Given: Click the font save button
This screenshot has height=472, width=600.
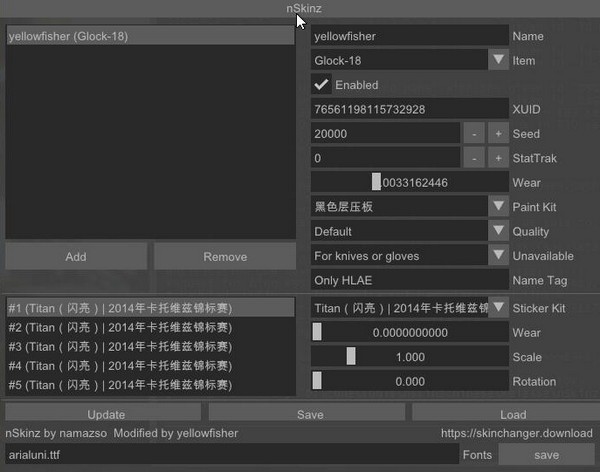Looking at the screenshot, I should click(x=546, y=454).
